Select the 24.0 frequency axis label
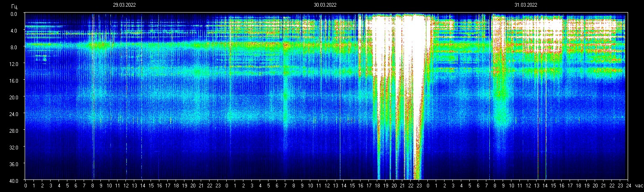The height and width of the screenshot is (192, 644). [x=13, y=114]
